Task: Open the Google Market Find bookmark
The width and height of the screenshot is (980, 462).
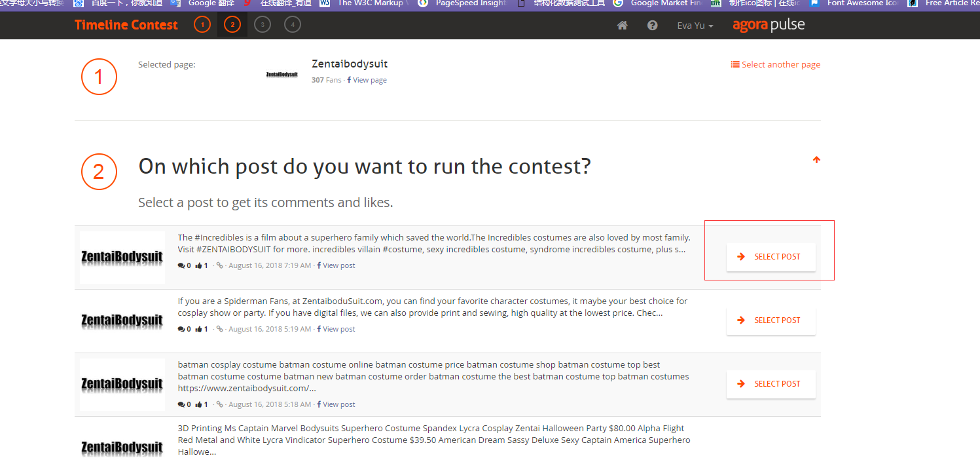Action: pos(658,3)
